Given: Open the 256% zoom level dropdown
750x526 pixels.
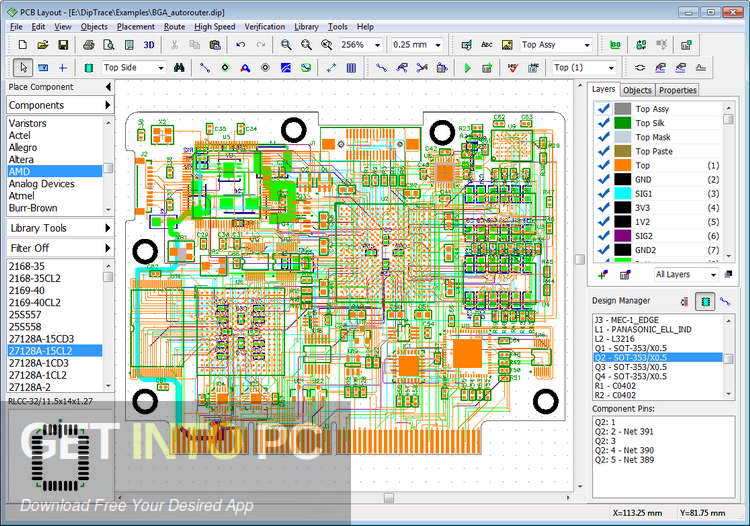Looking at the screenshot, I should [377, 45].
